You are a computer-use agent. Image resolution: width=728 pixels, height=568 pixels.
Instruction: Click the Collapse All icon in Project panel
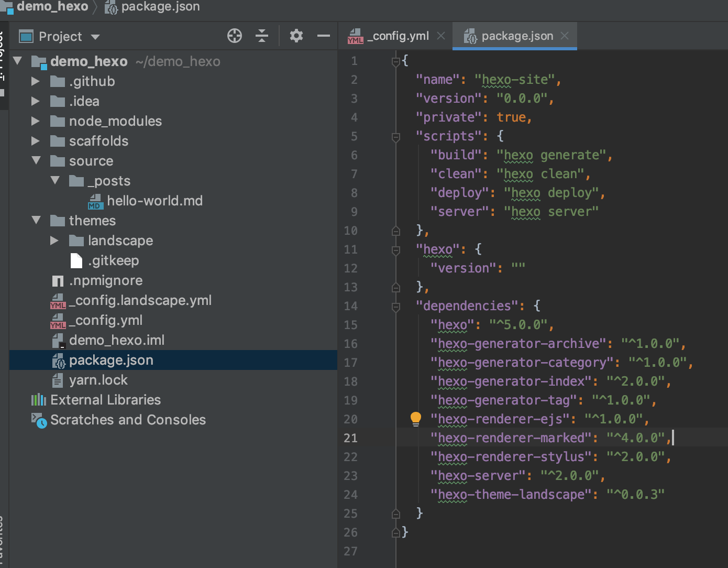tap(261, 36)
